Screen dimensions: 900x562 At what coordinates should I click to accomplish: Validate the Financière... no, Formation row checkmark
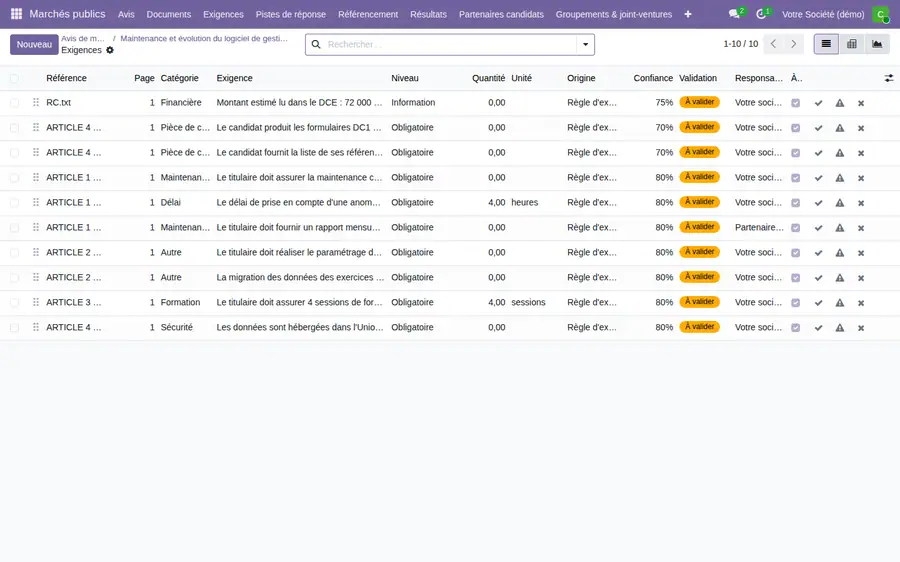tap(818, 303)
